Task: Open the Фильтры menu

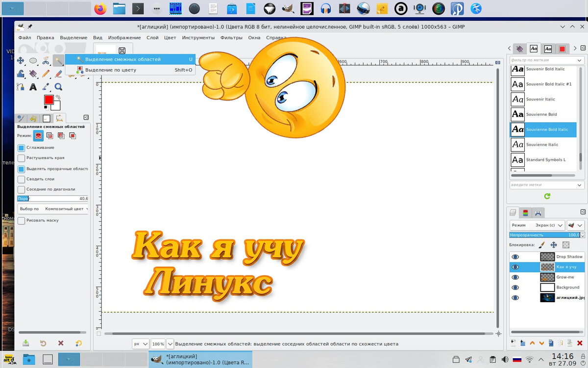Action: pos(231,38)
